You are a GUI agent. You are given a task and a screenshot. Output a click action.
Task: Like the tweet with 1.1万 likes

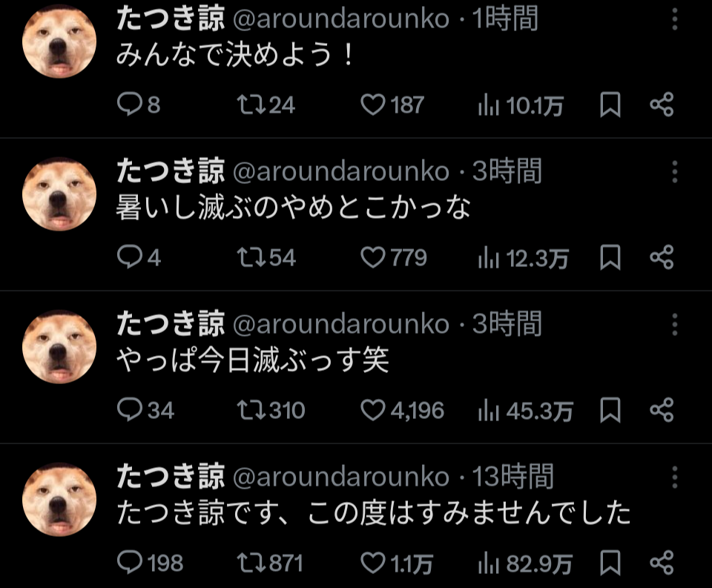point(396,563)
